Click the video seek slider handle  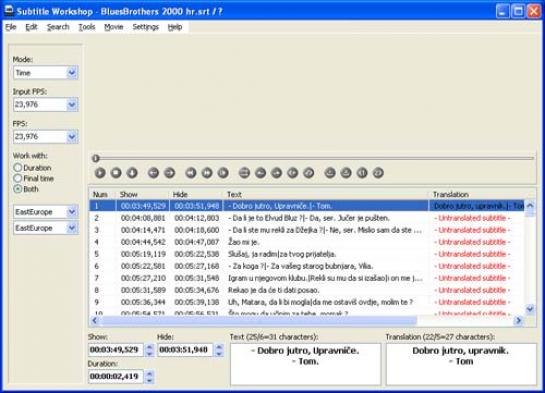(x=96, y=158)
